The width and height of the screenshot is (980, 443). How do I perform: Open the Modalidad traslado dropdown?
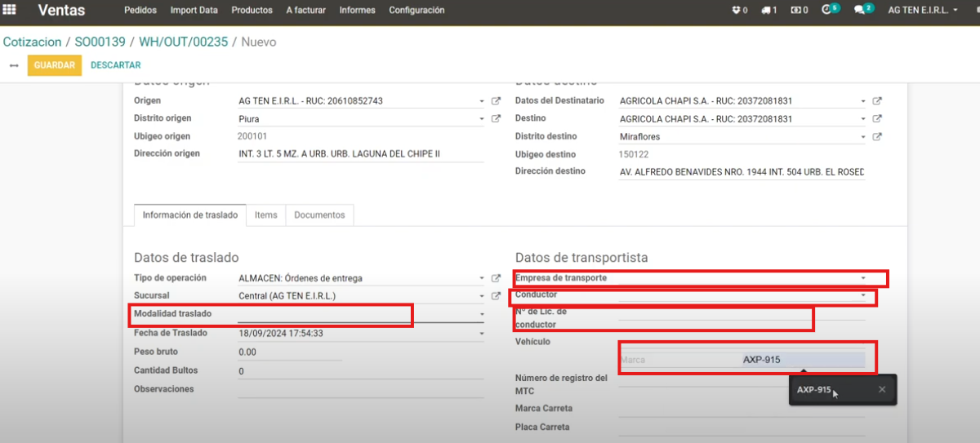[482, 315]
